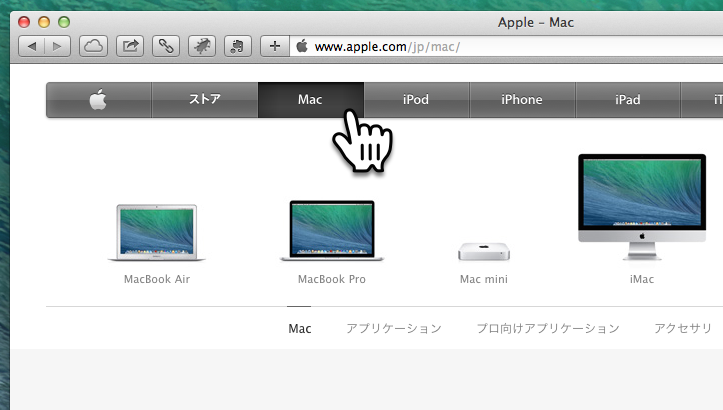Screen dimensions: 723x410
Task: Focus the www.apple.com/jp/mac/ address field
Action: [x=506, y=47]
